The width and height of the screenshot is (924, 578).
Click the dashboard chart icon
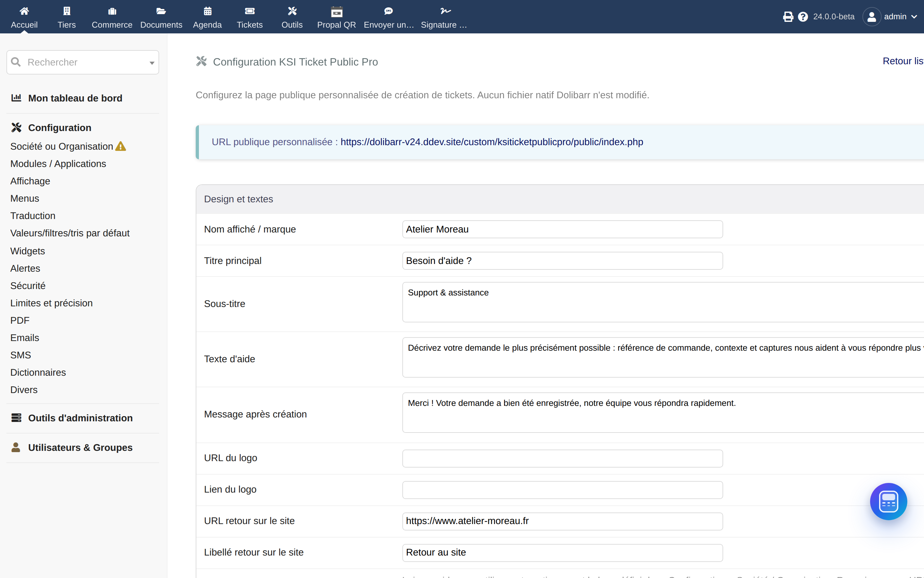[16, 98]
